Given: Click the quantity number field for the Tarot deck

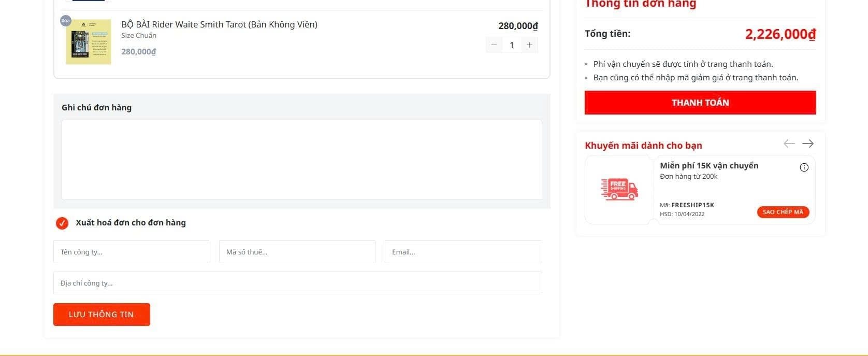Looking at the screenshot, I should [x=512, y=45].
